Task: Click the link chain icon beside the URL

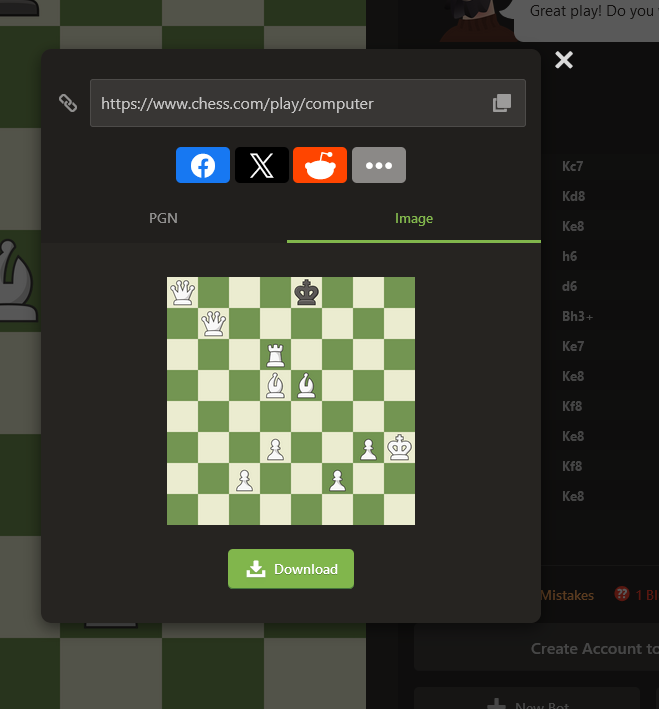Action: point(68,103)
